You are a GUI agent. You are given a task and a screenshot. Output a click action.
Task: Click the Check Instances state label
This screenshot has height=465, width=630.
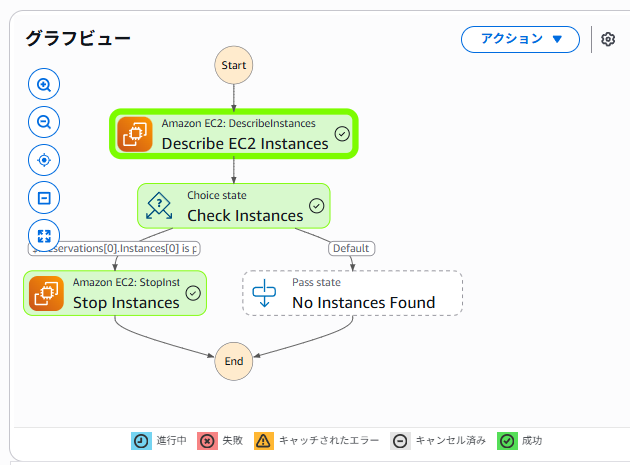coord(245,215)
